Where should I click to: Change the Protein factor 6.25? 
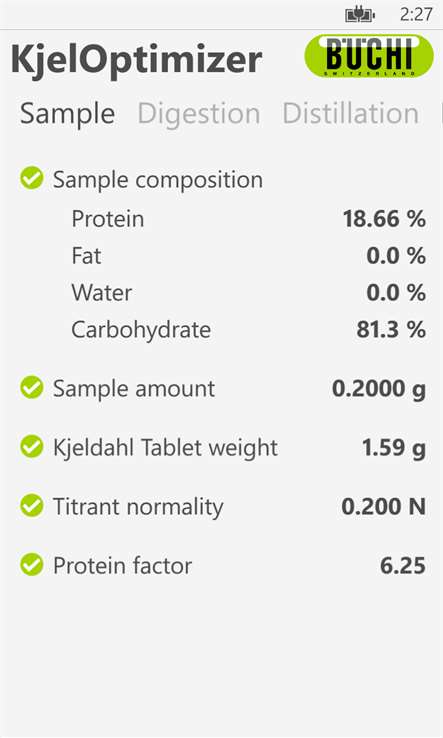(403, 565)
